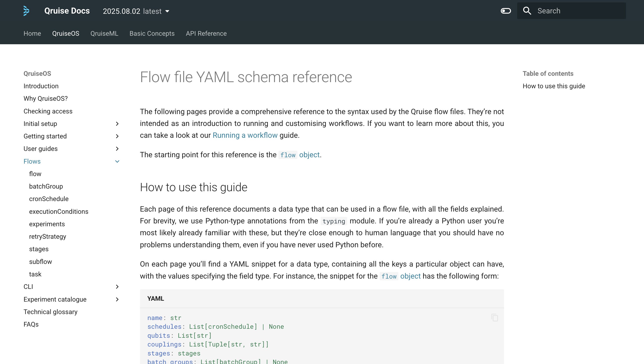The height and width of the screenshot is (364, 644).
Task: Expand the Experiment catalogue section
Action: pos(117,299)
